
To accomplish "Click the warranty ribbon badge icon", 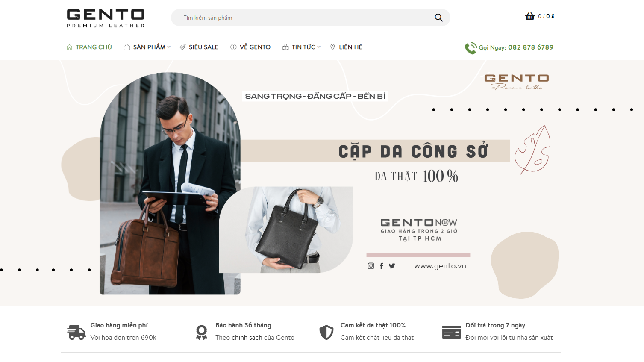I will pyautogui.click(x=201, y=332).
